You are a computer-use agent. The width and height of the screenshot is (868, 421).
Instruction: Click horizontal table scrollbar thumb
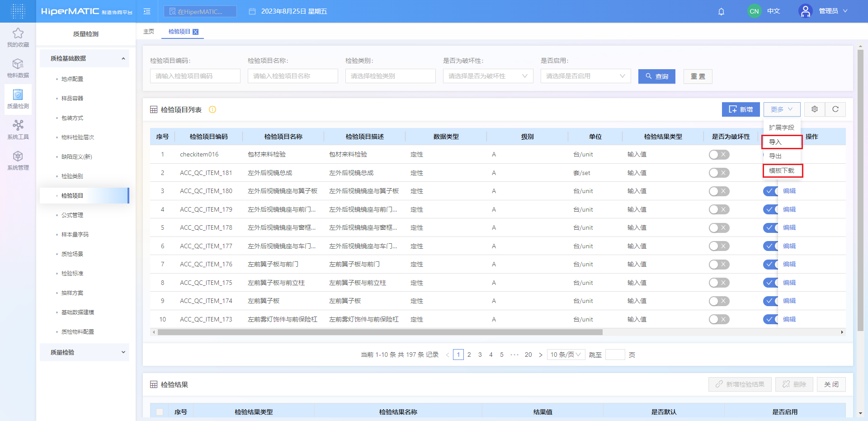380,332
